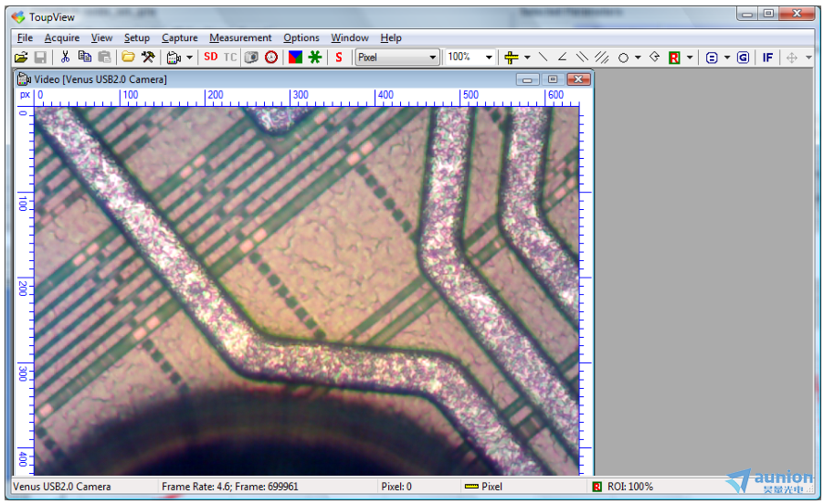Maximize the Video camera sub-window
Viewport: 824px width, 504px height.
click(x=553, y=79)
